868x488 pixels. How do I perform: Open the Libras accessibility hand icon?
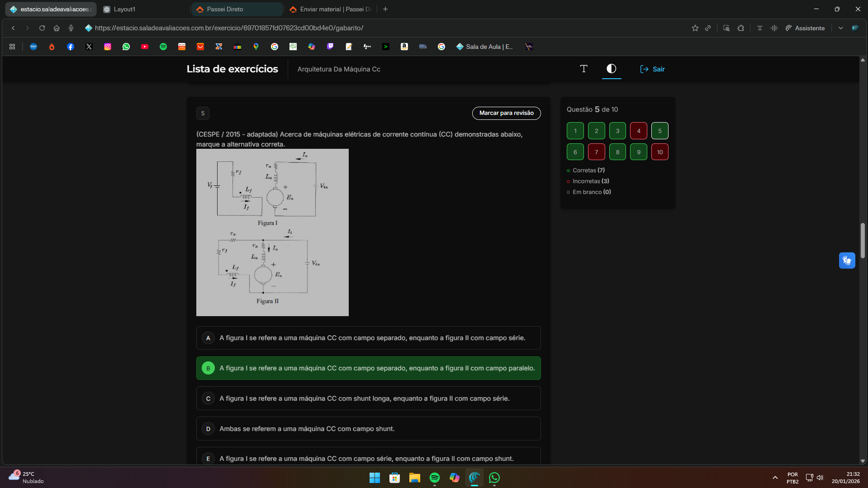pos(847,261)
